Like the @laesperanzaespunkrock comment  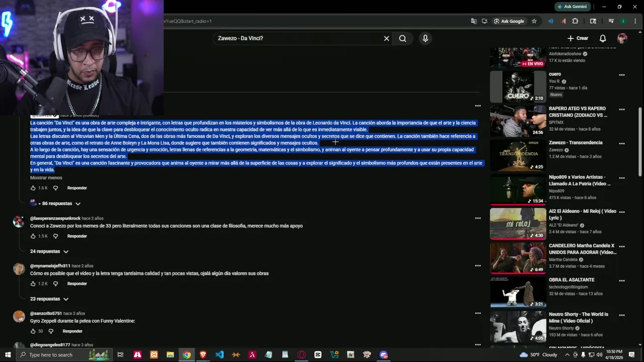pyautogui.click(x=33, y=236)
